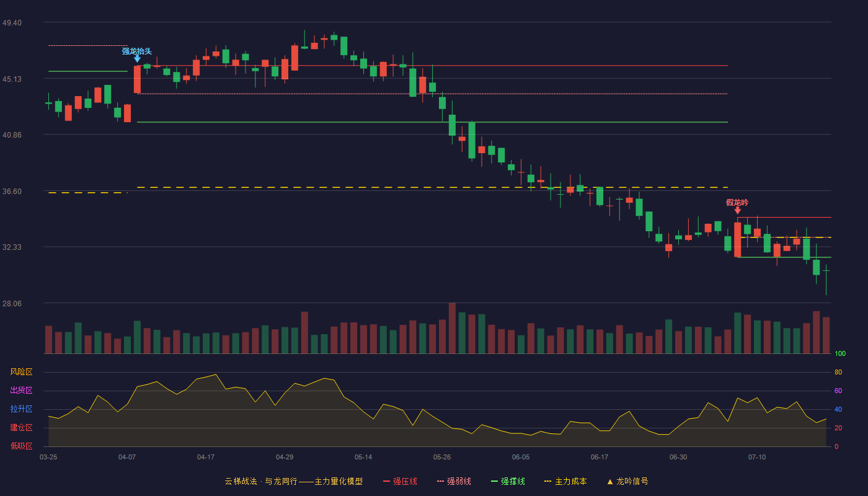Click the 05-26 date axis label
This screenshot has height=496, width=868.
[442, 457]
